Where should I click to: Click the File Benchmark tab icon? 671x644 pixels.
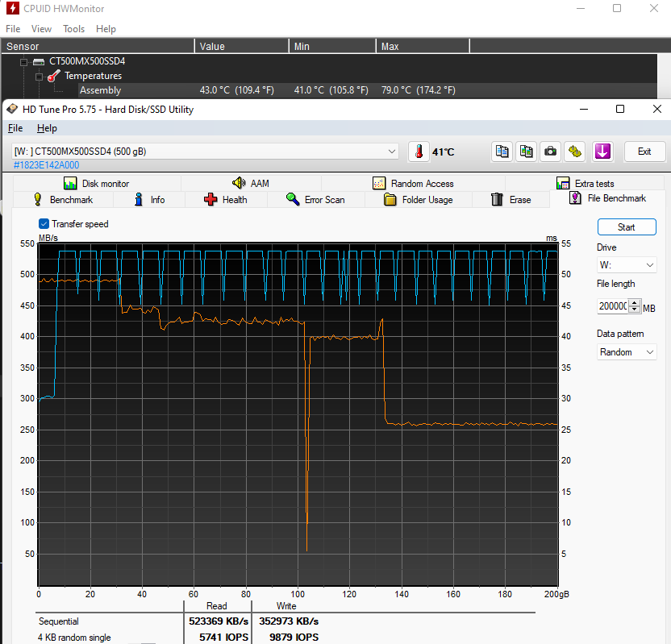(x=575, y=198)
